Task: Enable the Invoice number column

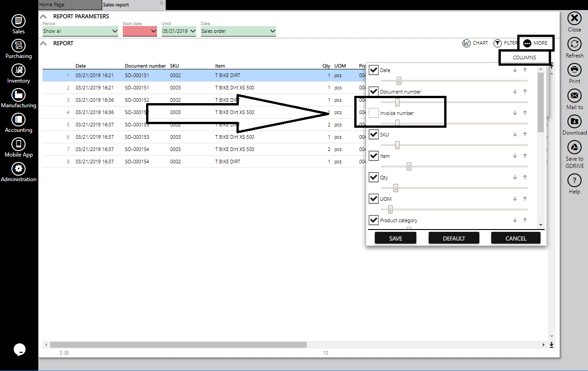Action: (373, 113)
